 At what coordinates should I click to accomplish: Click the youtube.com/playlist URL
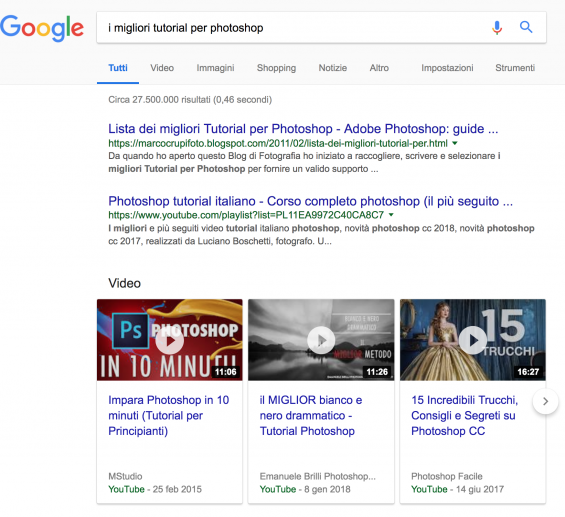pyautogui.click(x=246, y=215)
